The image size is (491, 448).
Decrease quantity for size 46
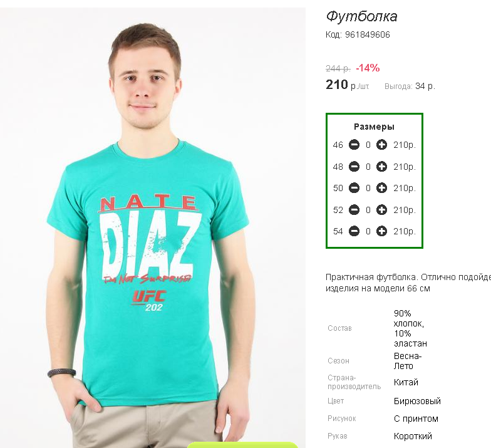pos(354,145)
